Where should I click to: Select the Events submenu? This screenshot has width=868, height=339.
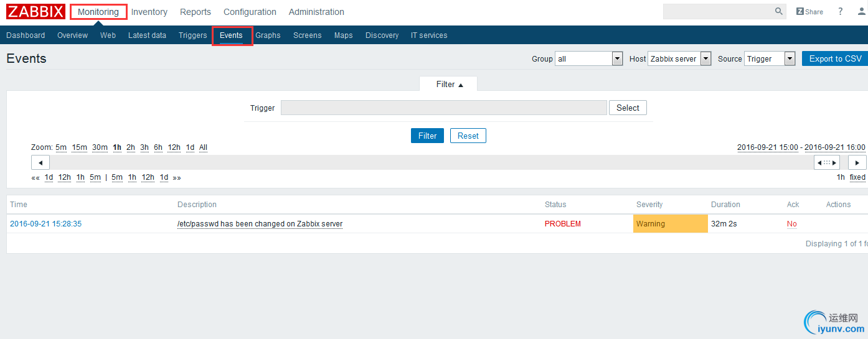point(231,35)
